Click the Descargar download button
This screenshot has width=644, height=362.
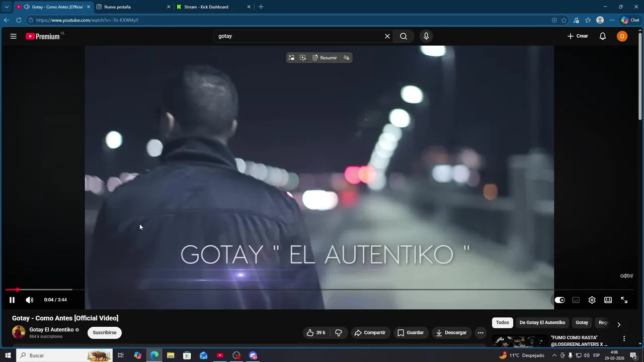(451, 333)
